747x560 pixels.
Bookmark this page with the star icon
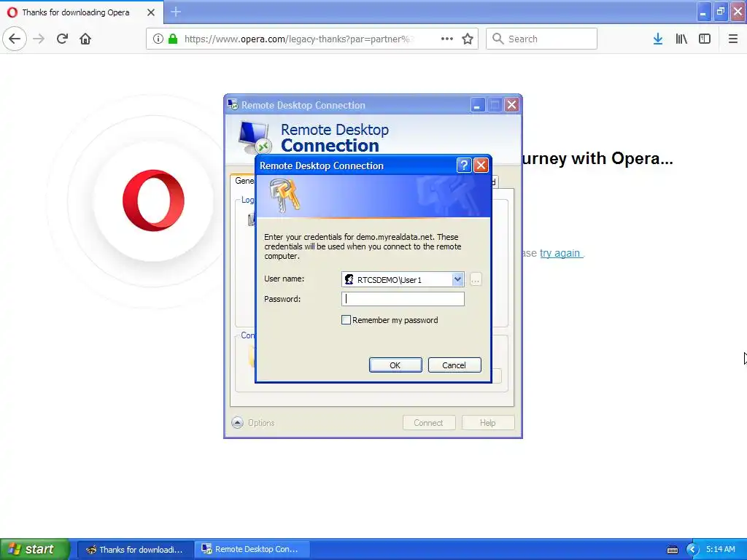click(x=468, y=39)
